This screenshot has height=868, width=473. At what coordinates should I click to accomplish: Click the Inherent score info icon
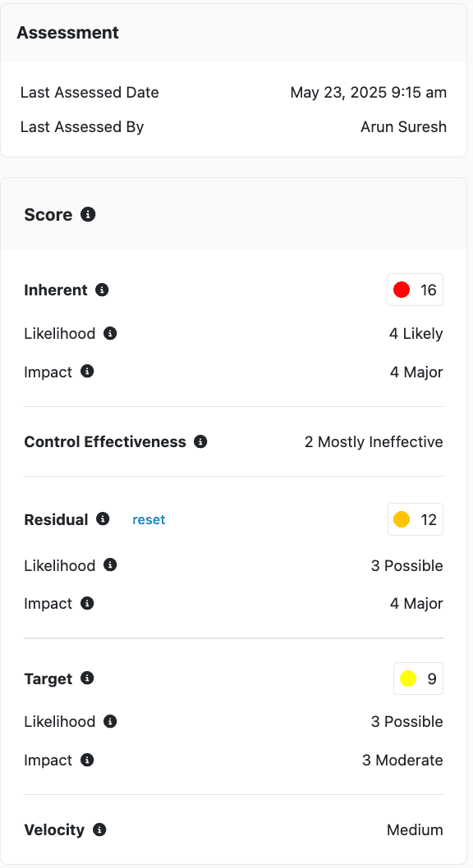tap(102, 290)
